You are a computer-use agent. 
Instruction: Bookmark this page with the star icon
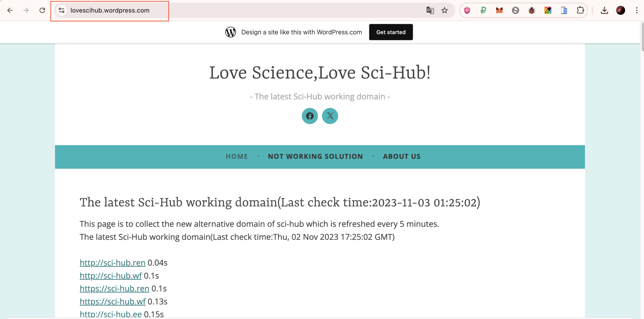445,10
